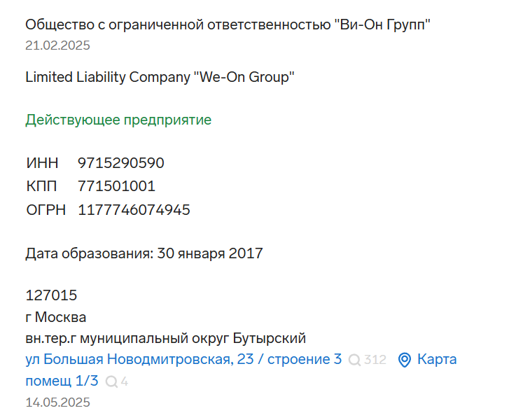This screenshot has height=420, width=523.
Task: Click the postal code 127015
Action: (51, 295)
